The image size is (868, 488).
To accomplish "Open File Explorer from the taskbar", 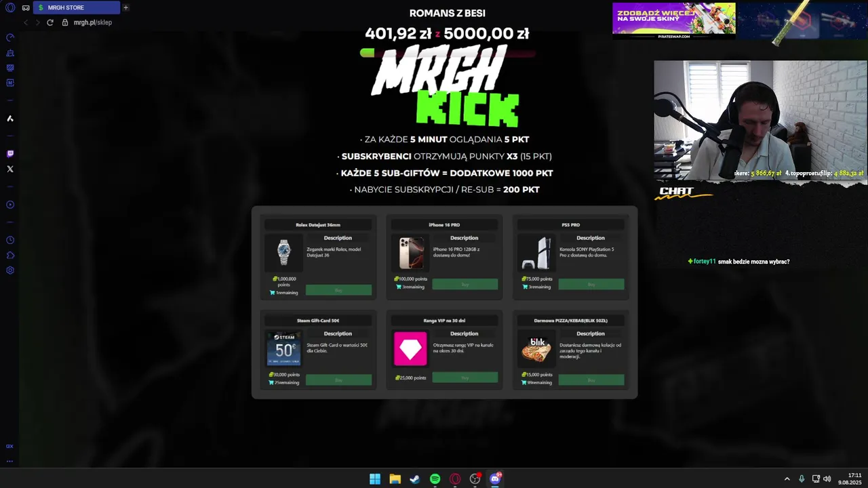I will point(395,479).
